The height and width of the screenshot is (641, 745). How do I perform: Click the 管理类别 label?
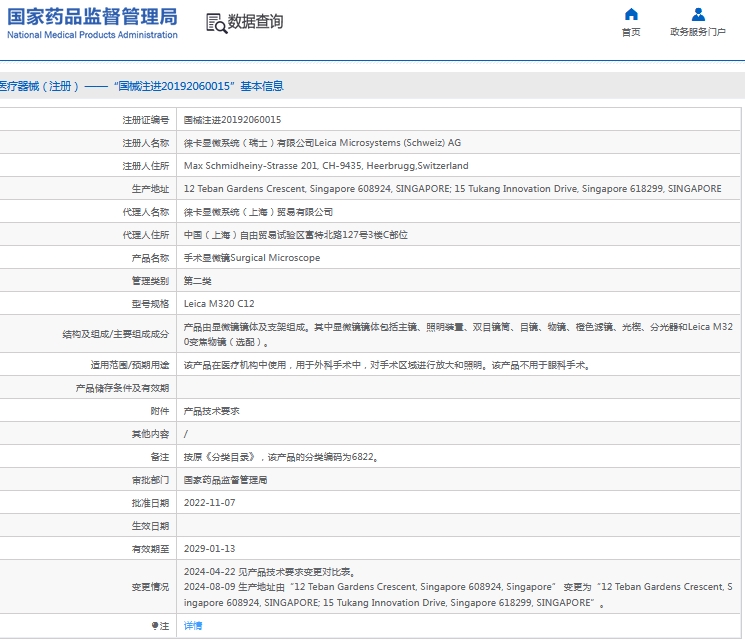(151, 281)
